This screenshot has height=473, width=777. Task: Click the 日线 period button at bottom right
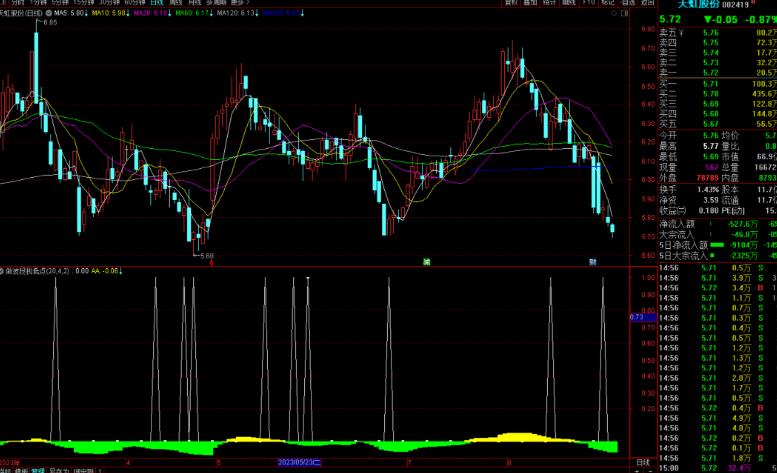point(643,463)
